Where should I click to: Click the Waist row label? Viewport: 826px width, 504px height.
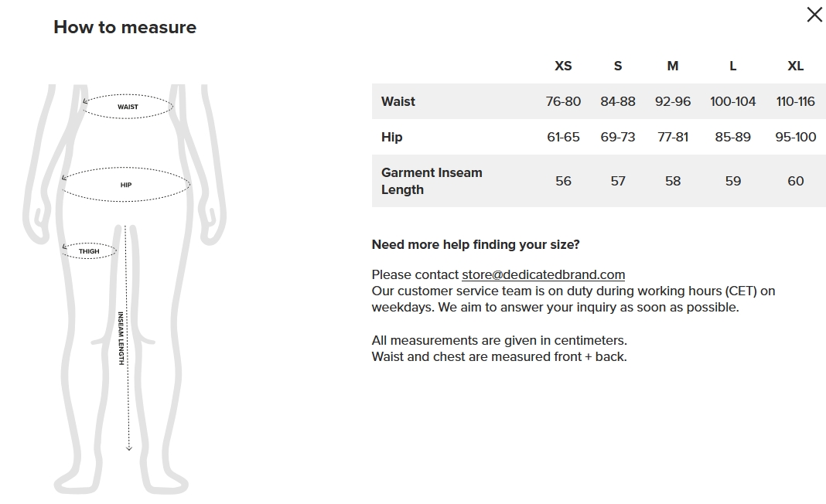click(398, 101)
